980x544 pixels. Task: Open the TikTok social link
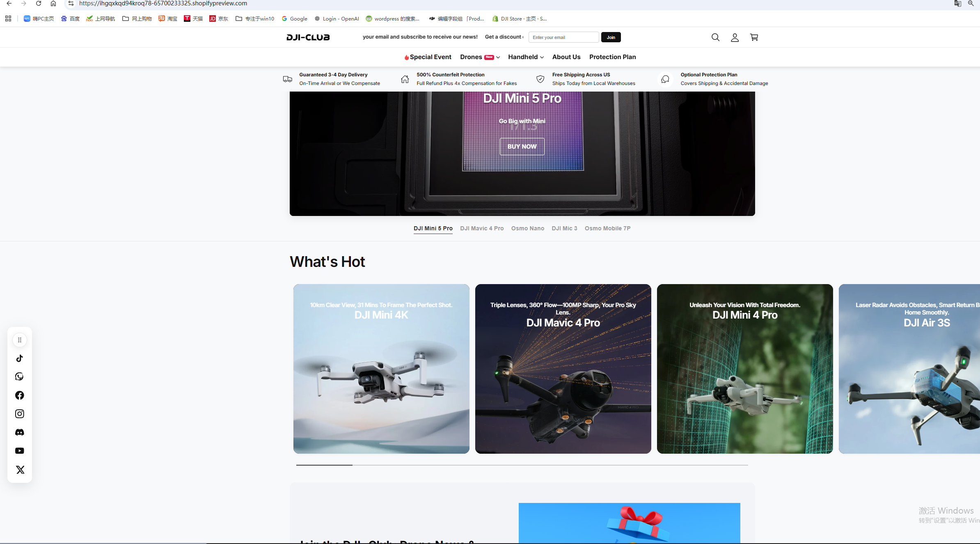[x=19, y=358]
